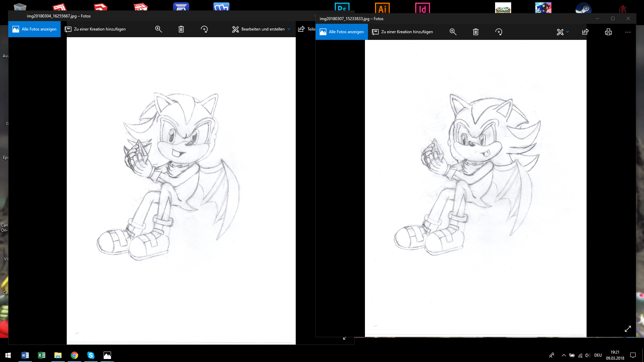Open the Action Center notifications icon
Viewport: 644px width, 362px height.
coord(633,355)
